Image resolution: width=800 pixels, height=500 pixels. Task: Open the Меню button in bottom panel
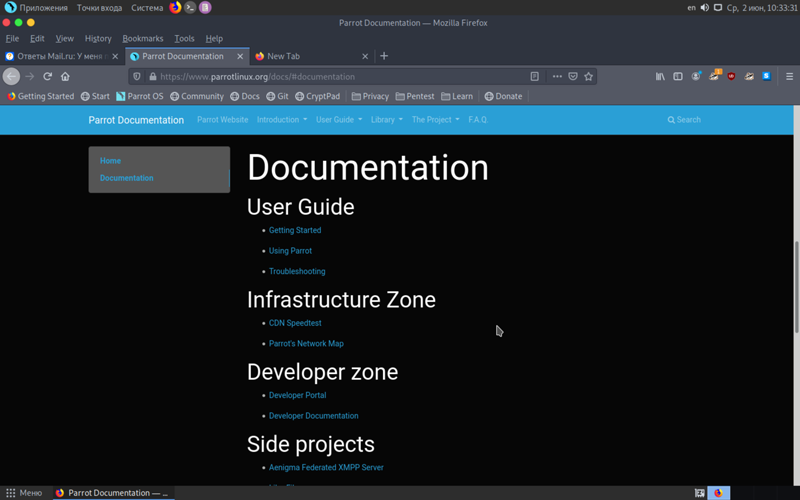pyautogui.click(x=24, y=493)
